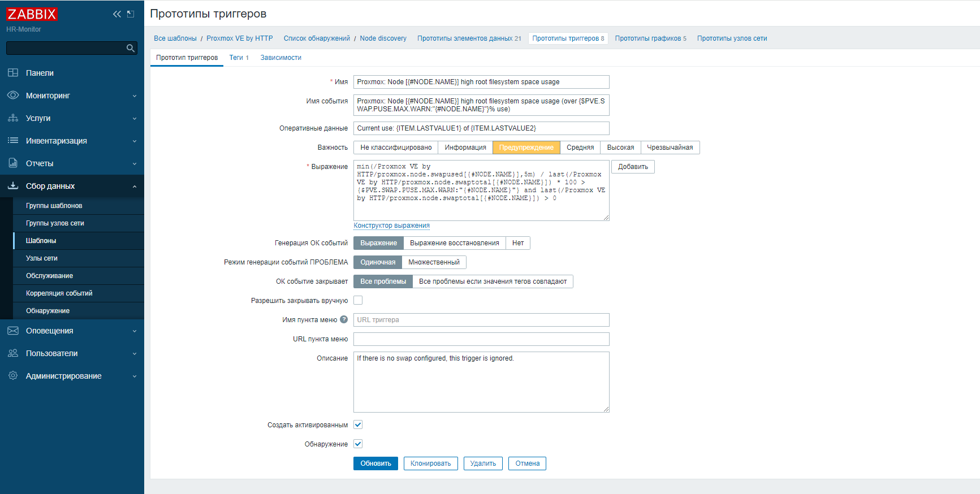The image size is (980, 494).
Task: Click the Отчеты report icon
Action: click(x=13, y=163)
